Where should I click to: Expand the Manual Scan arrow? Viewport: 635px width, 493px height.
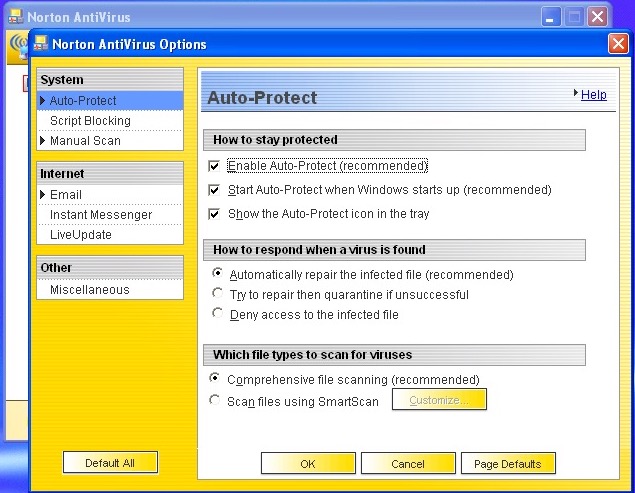click(43, 141)
